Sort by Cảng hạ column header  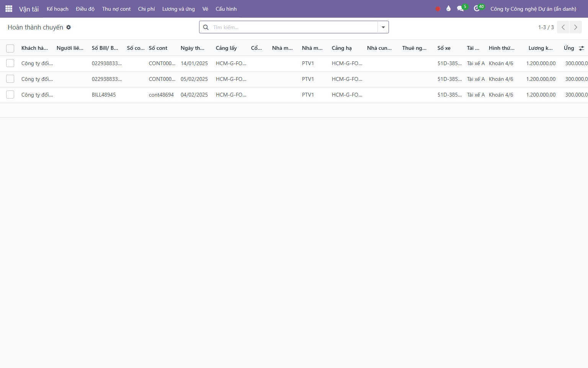pyautogui.click(x=342, y=48)
